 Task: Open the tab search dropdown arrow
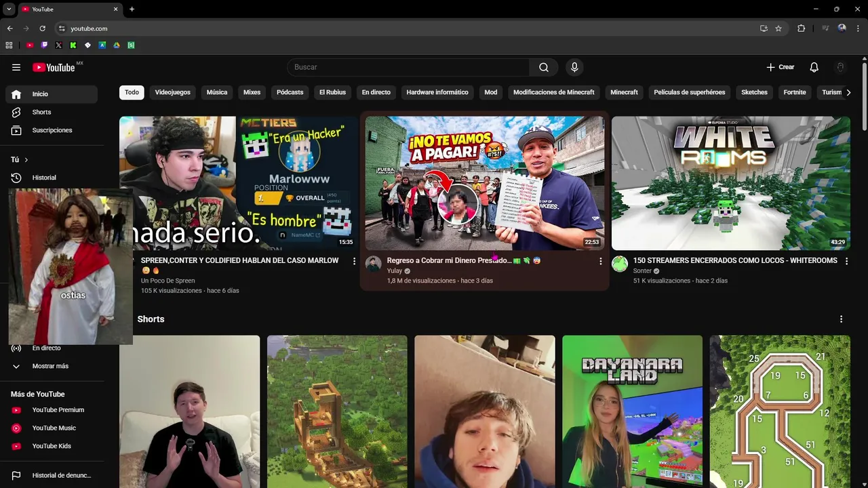[9, 9]
